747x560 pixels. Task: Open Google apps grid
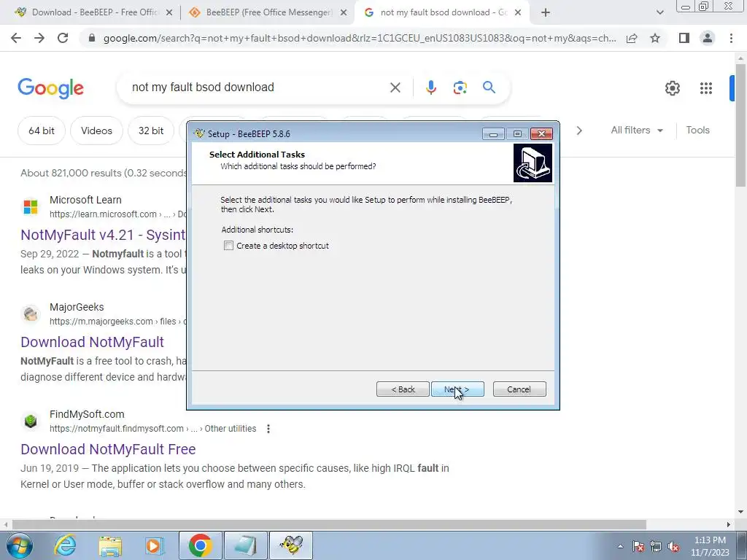706,88
